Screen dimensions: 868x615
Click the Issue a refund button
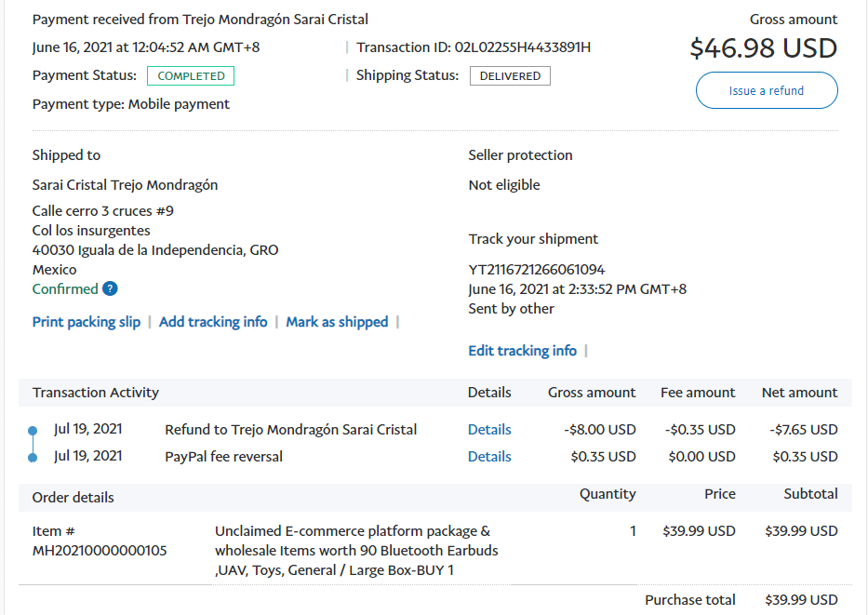coord(767,91)
